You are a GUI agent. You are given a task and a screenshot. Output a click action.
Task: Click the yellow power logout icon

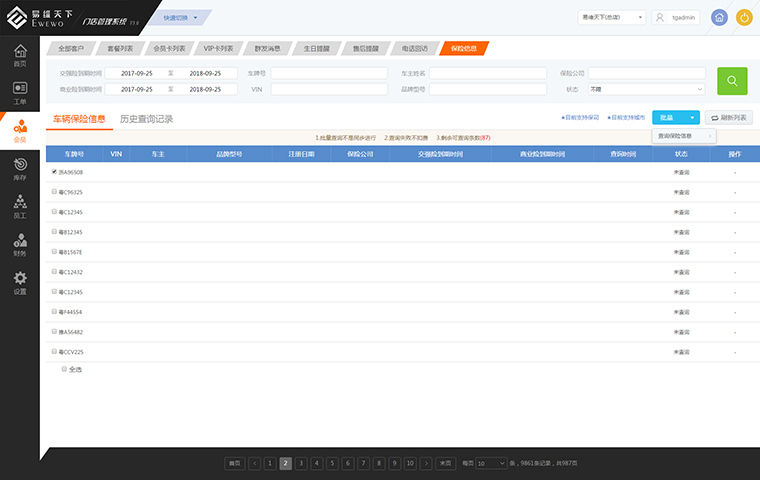[744, 17]
